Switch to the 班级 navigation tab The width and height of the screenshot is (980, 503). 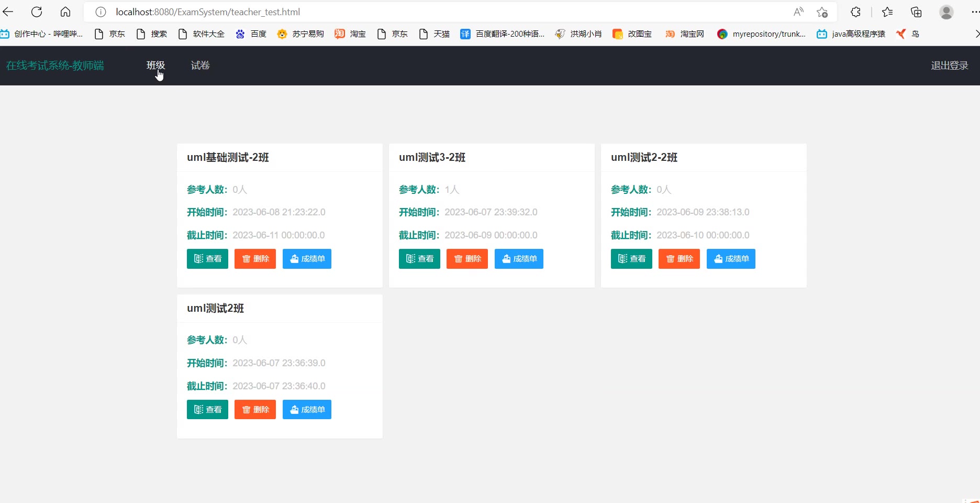point(155,65)
